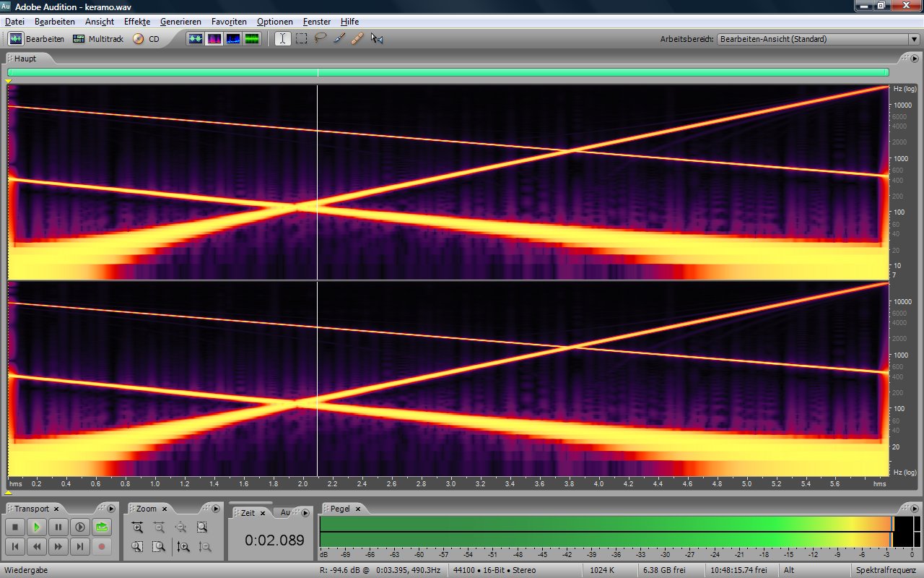Viewport: 924px width, 578px height.
Task: Switch to CD view
Action: (147, 39)
